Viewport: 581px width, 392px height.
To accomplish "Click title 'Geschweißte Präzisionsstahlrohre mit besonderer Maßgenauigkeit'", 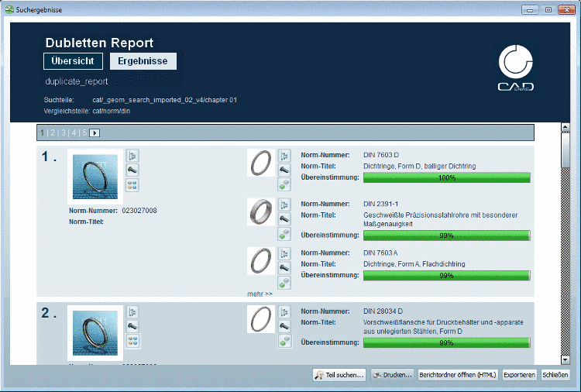I will click(441, 219).
